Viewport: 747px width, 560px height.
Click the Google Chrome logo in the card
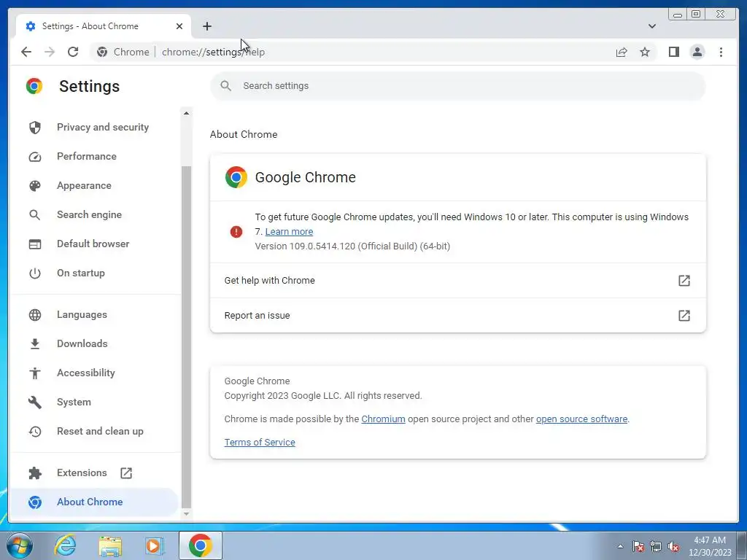(x=236, y=177)
